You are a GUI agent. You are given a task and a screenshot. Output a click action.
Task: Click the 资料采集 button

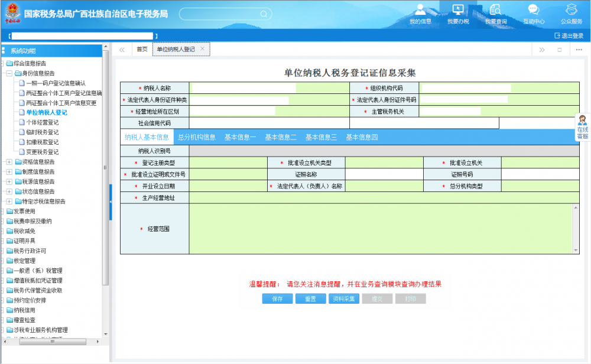343,299
